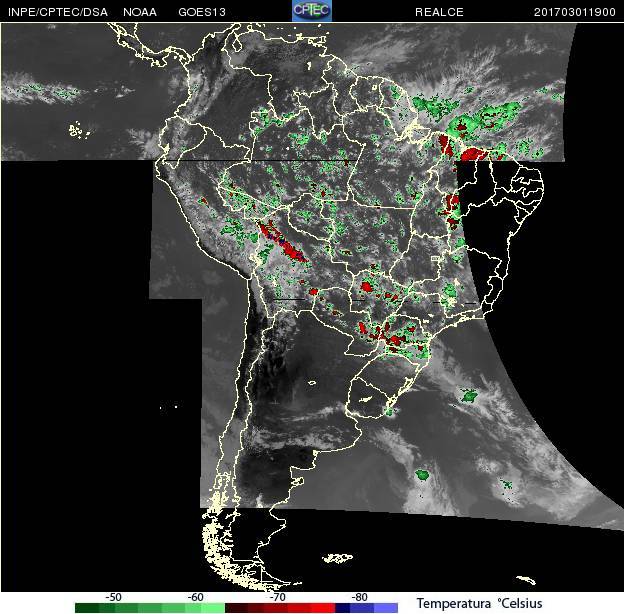Click the -60 temperature scale label
Screen dimensions: 624x614
click(195, 597)
